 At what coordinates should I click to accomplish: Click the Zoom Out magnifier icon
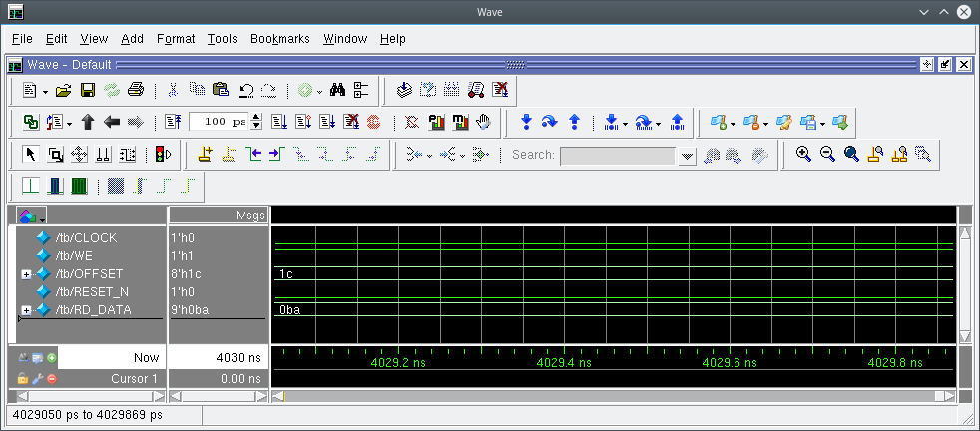pos(827,155)
